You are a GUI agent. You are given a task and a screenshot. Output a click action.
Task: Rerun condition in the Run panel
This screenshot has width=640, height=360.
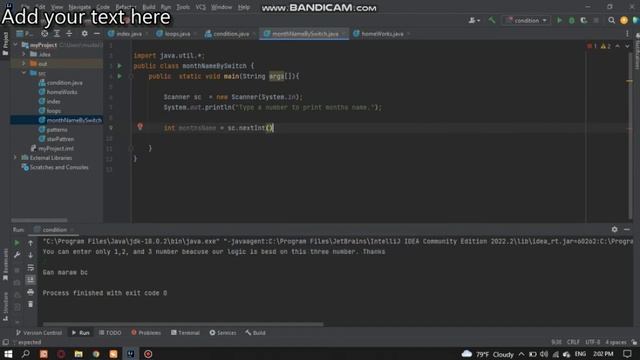tap(17, 243)
